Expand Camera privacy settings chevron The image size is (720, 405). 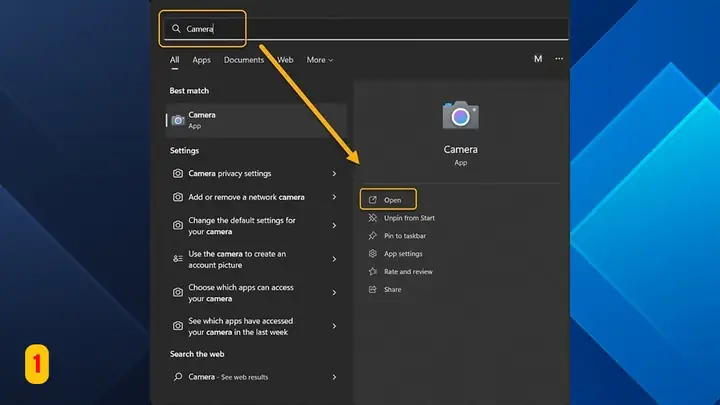334,174
